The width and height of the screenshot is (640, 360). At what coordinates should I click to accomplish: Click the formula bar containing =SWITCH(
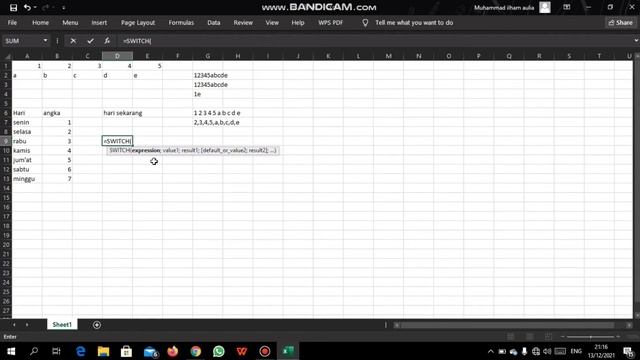click(376, 41)
